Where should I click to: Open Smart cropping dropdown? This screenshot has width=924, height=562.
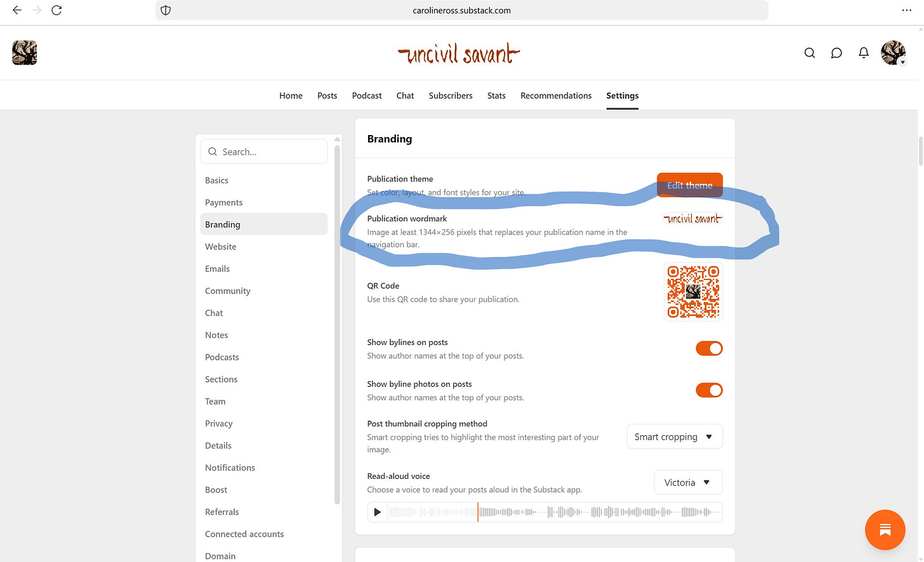point(675,437)
